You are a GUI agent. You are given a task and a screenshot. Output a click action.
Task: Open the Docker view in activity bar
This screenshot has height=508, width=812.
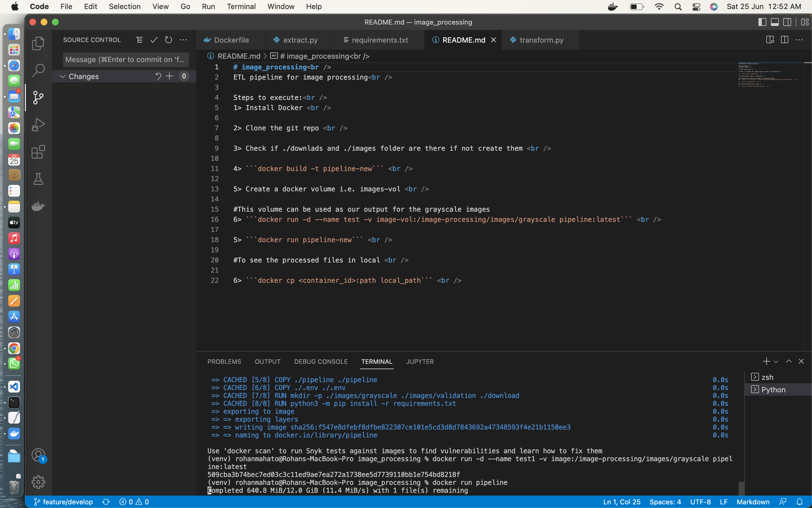pyautogui.click(x=38, y=206)
